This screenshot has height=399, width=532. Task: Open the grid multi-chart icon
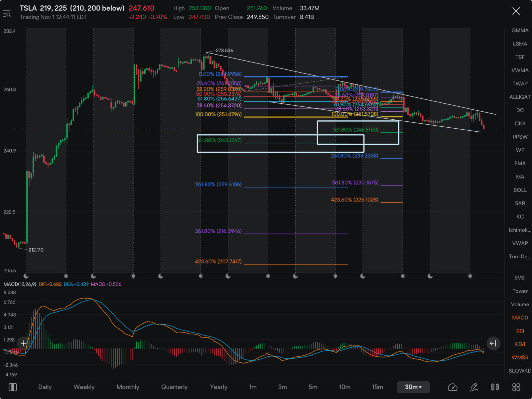tap(516, 387)
